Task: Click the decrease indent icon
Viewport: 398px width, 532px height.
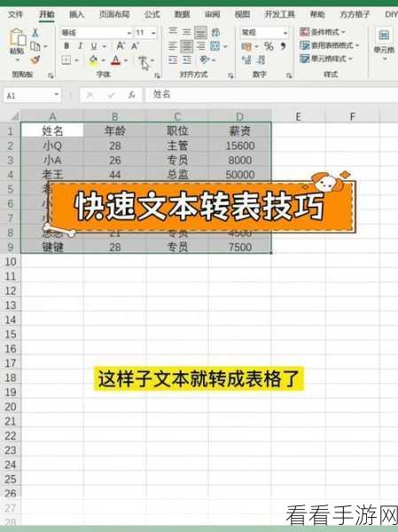Action: pos(173,60)
